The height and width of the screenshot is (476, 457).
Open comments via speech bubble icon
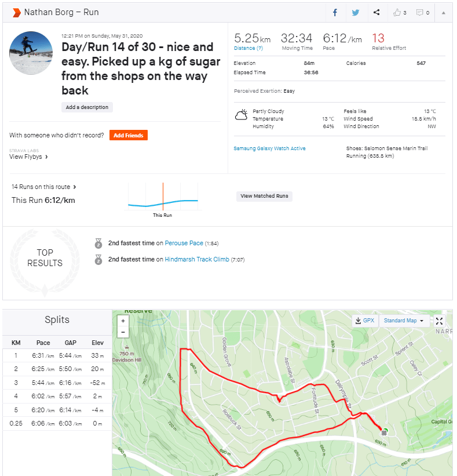(x=423, y=12)
